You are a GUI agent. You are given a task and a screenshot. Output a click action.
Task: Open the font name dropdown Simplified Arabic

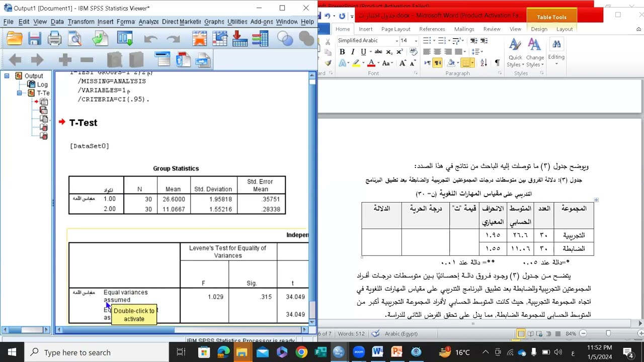[396, 41]
